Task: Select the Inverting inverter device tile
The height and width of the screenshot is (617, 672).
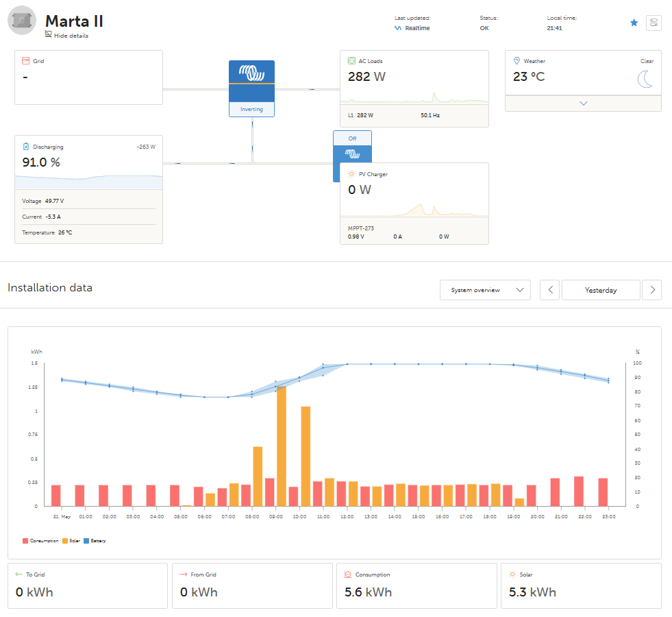Action: [251, 88]
